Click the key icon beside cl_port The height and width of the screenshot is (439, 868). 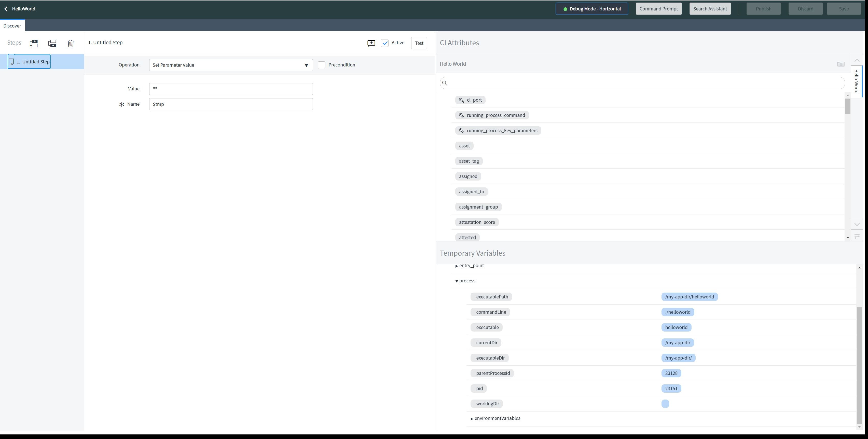462,100
